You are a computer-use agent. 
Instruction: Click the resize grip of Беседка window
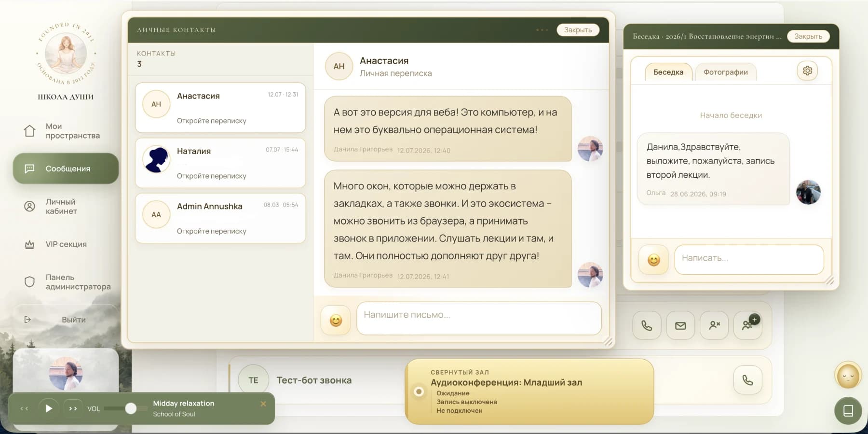[829, 280]
